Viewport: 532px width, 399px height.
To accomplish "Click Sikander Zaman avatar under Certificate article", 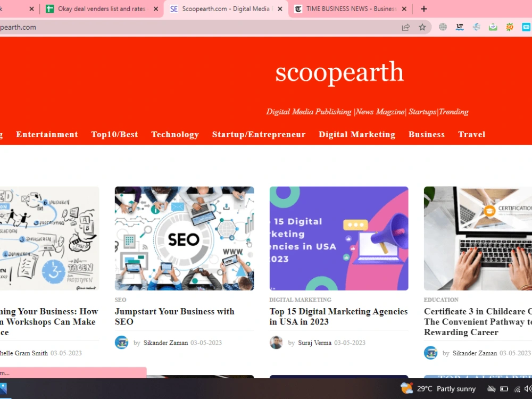I will coord(430,353).
